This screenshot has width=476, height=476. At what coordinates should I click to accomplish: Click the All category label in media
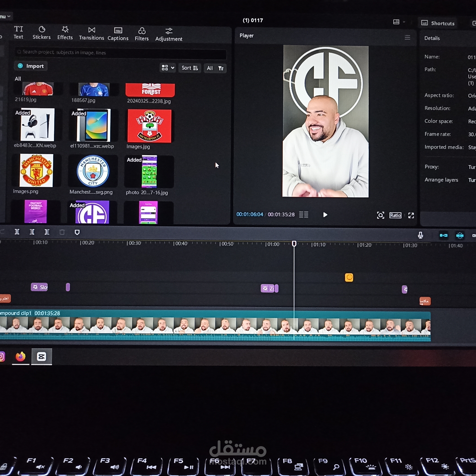pos(18,79)
